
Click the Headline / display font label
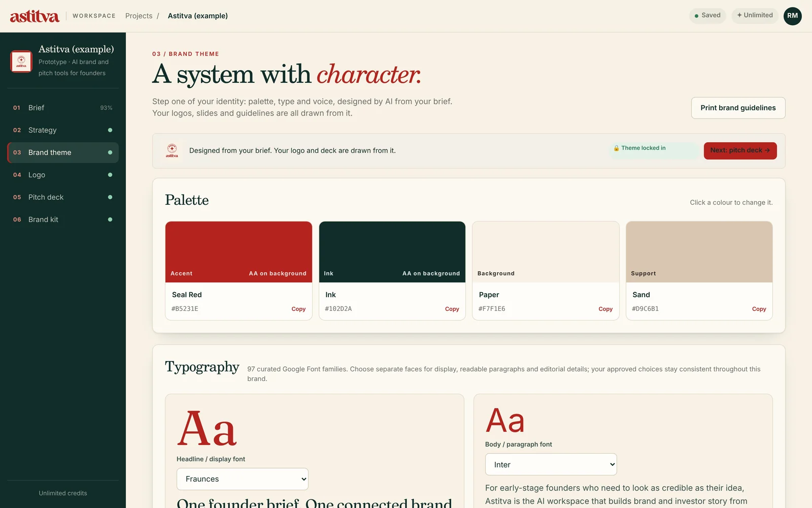tap(211, 459)
